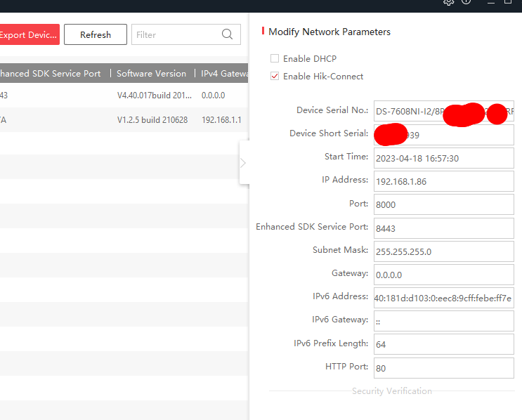Click the HTTP Port field showing 80

[443, 367]
